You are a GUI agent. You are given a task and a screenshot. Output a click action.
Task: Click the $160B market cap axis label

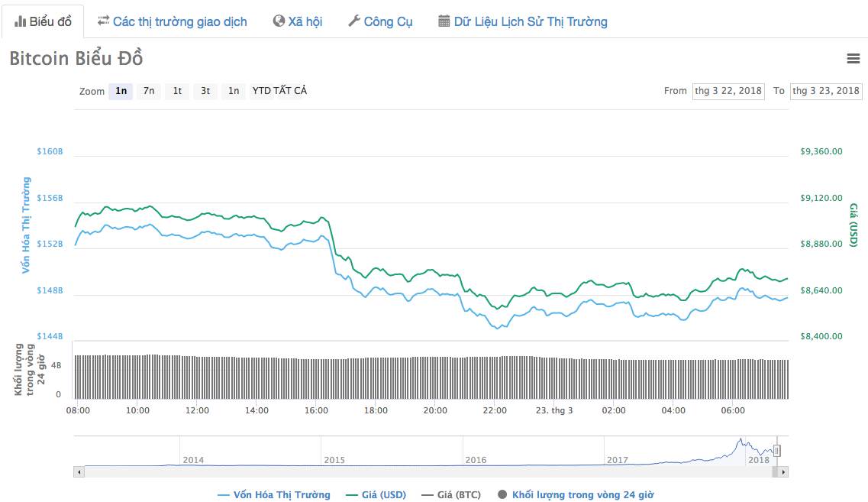(x=50, y=151)
